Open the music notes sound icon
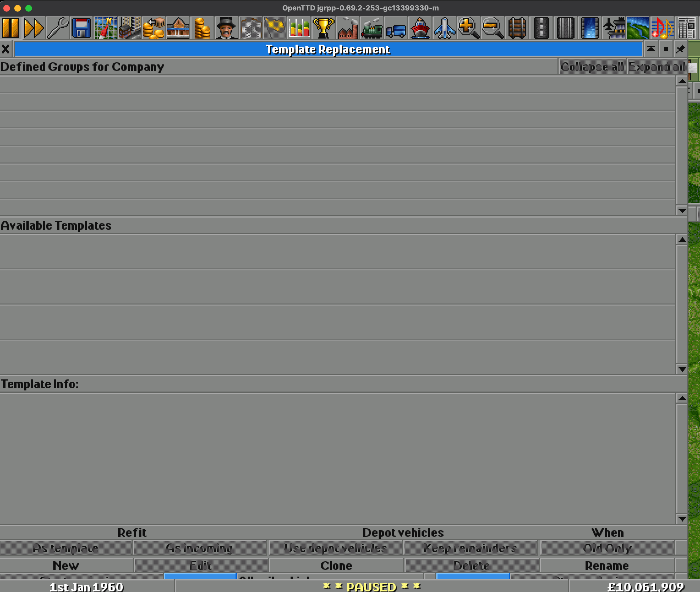The image size is (700, 592). 662,28
